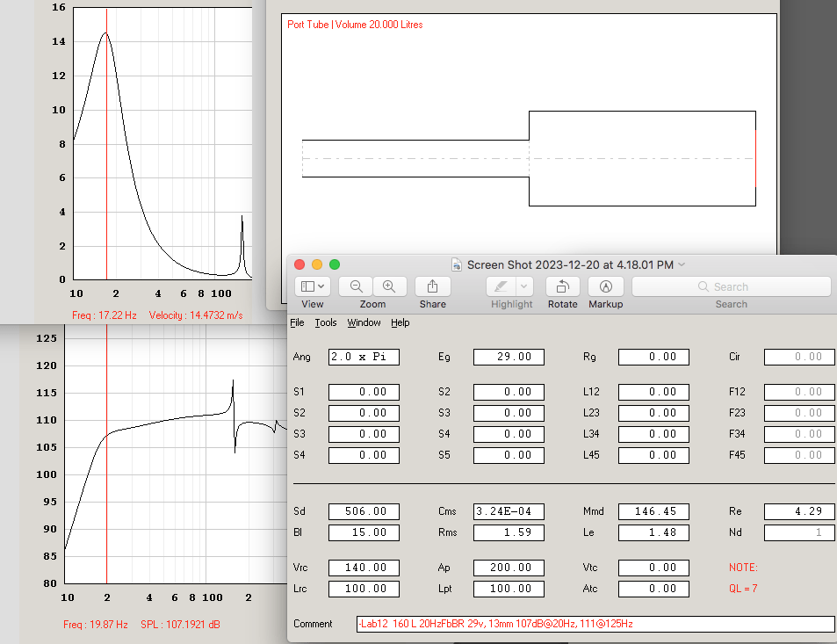Image resolution: width=837 pixels, height=644 pixels.
Task: Select 'Port Tube | Volume 20.000 Litres' label
Action: click(355, 25)
